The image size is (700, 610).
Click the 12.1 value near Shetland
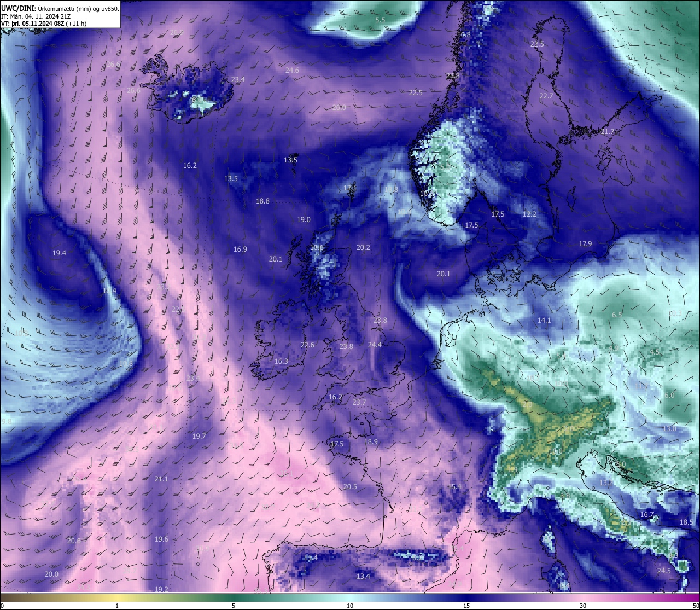click(x=350, y=188)
